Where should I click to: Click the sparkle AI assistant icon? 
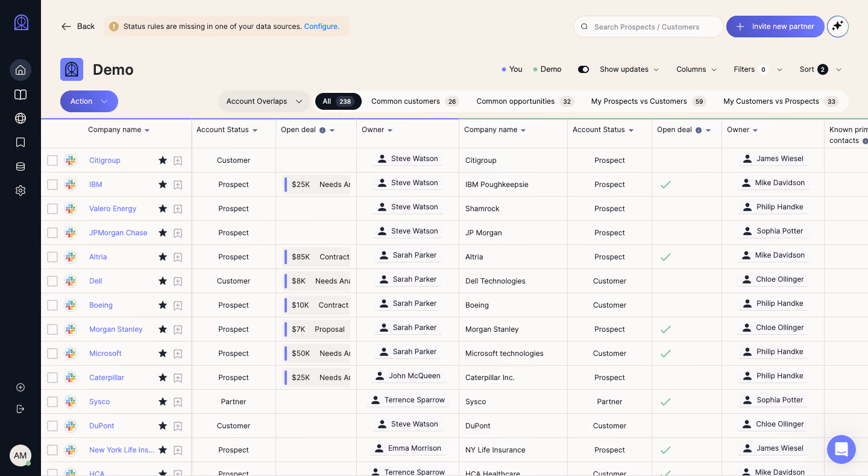838,27
